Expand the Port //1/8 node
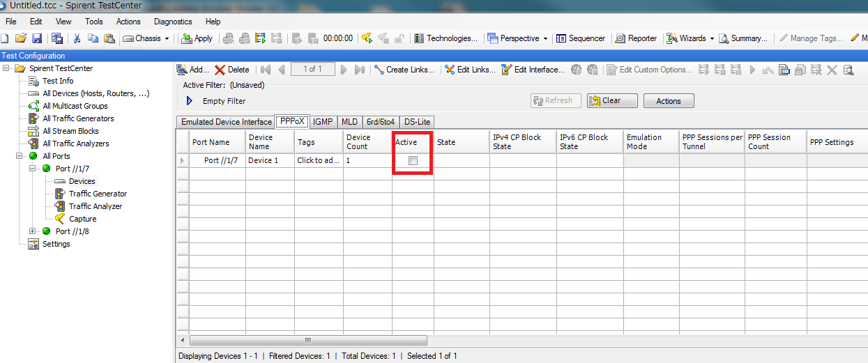The image size is (868, 363). click(x=33, y=231)
